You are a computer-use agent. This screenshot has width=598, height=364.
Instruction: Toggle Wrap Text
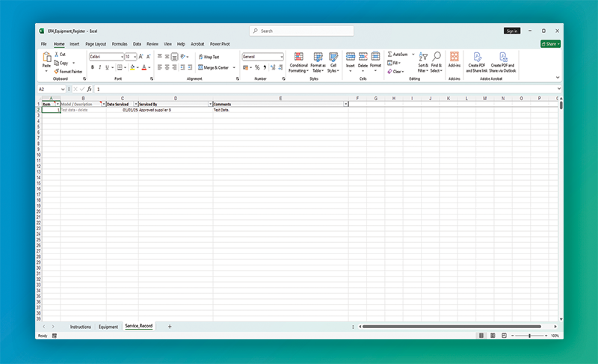(x=209, y=57)
